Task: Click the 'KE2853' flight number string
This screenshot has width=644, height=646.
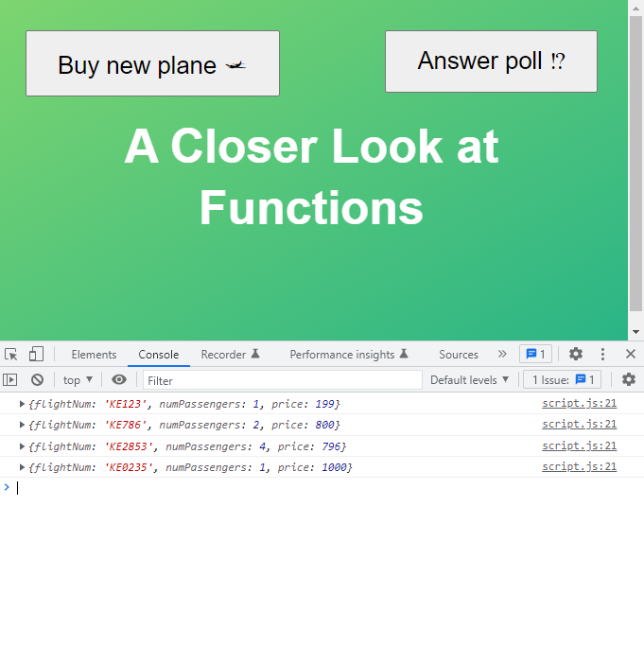Action: 129,446
